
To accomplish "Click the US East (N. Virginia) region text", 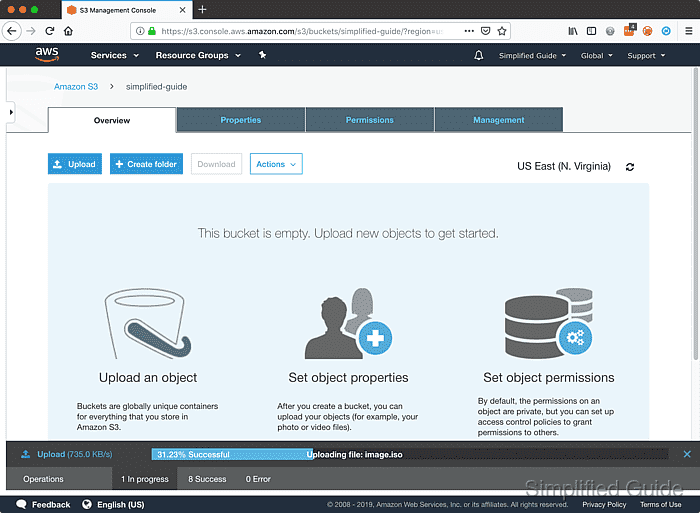I will coord(564,167).
